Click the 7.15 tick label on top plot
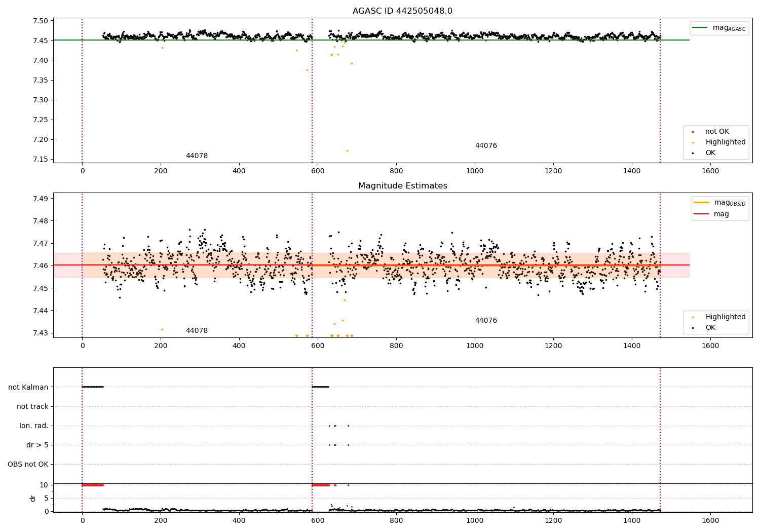This screenshot has height=532, width=760. click(41, 160)
